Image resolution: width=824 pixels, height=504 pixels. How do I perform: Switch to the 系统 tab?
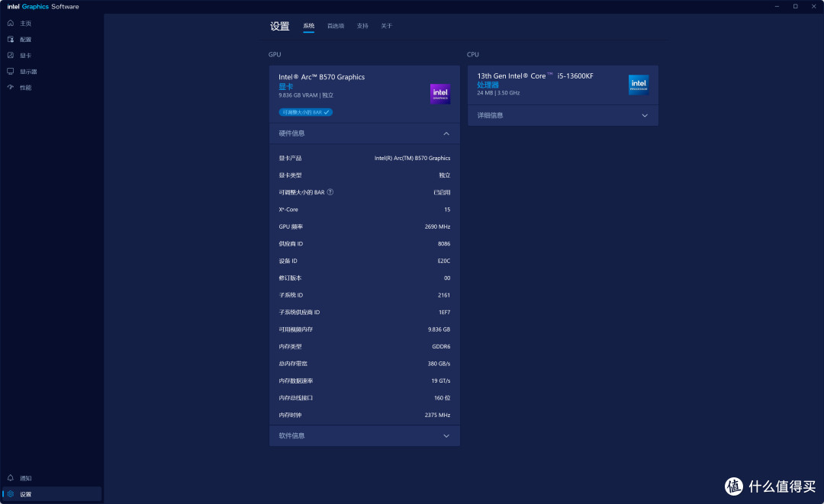(308, 26)
